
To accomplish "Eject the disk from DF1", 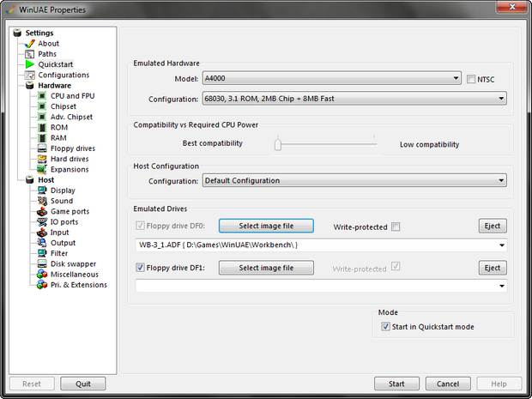I will click(493, 268).
